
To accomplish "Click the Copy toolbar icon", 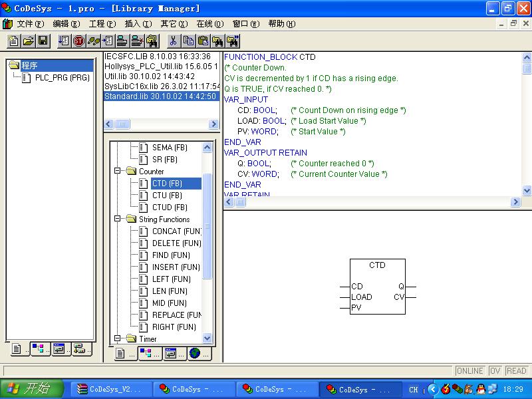I will point(188,41).
